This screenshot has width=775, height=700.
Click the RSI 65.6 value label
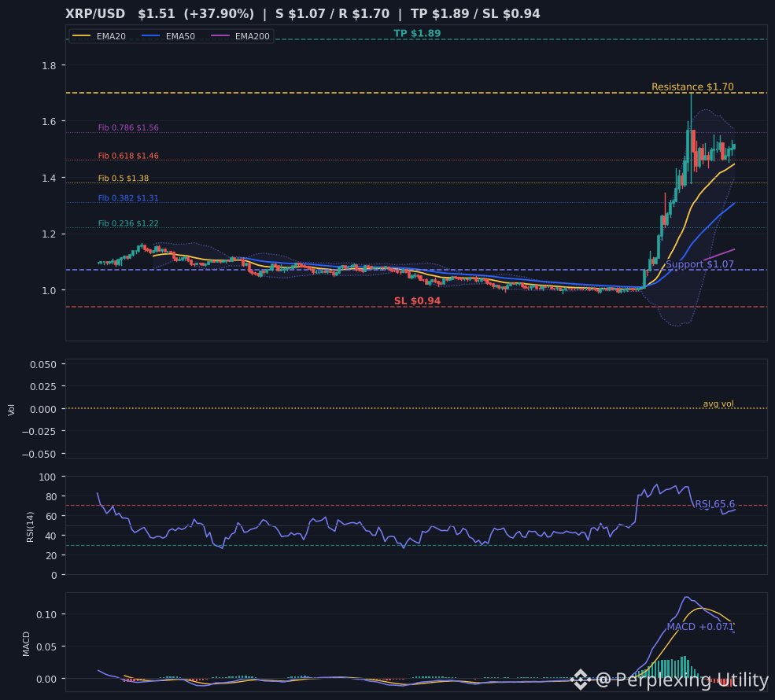coord(714,504)
